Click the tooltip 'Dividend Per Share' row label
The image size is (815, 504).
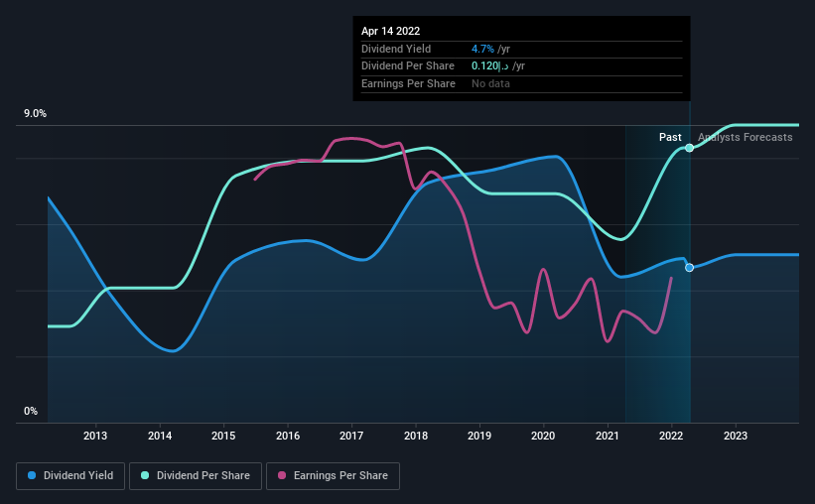click(x=407, y=66)
